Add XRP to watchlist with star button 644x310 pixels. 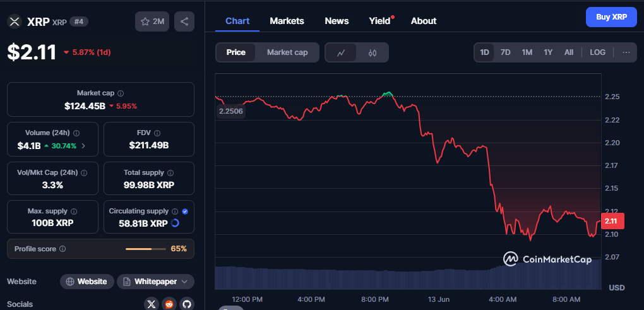click(152, 21)
